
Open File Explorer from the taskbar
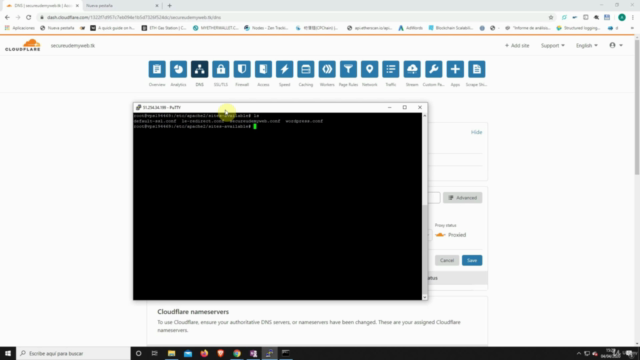tap(171, 353)
